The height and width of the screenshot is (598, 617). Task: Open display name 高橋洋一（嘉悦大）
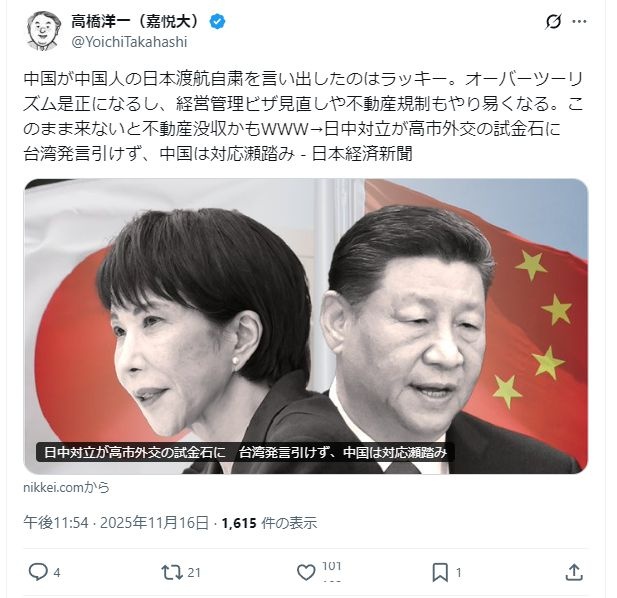[136, 22]
